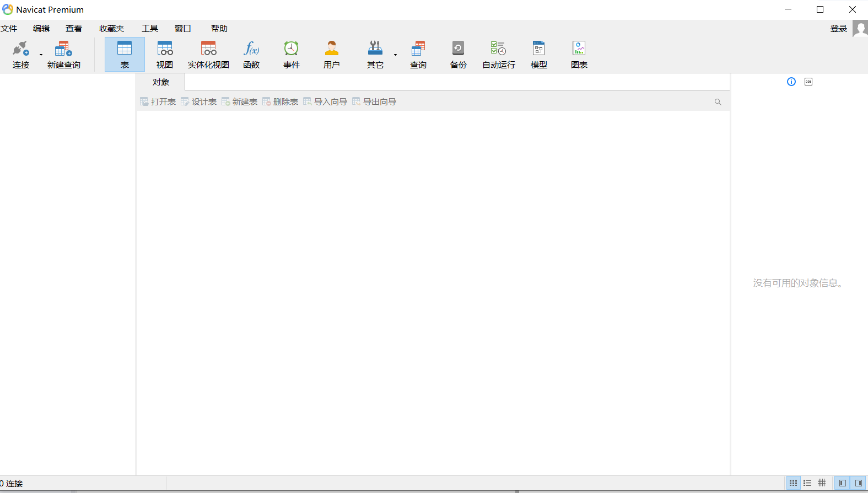The height and width of the screenshot is (493, 868).
Task: Open the 图表 (Charts) icon
Action: (x=579, y=54)
